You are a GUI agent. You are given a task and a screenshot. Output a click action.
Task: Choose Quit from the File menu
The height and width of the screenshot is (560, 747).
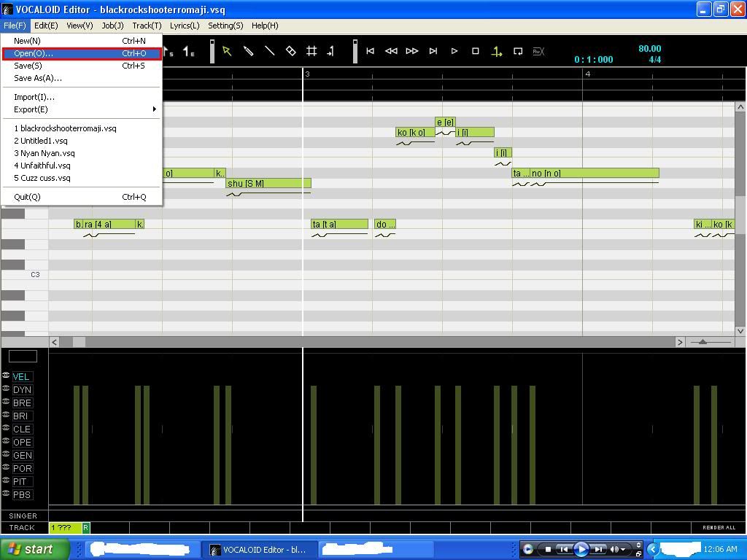click(x=82, y=197)
